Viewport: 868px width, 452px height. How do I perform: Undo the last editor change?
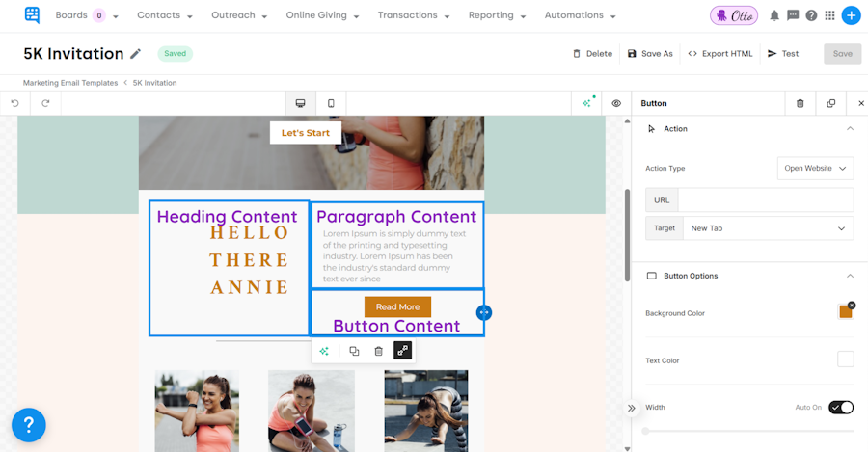pyautogui.click(x=14, y=103)
